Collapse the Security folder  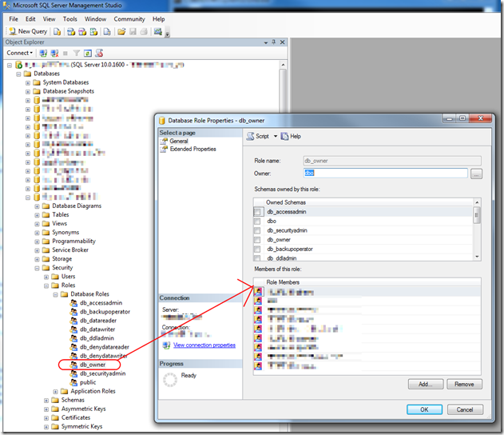point(37,268)
